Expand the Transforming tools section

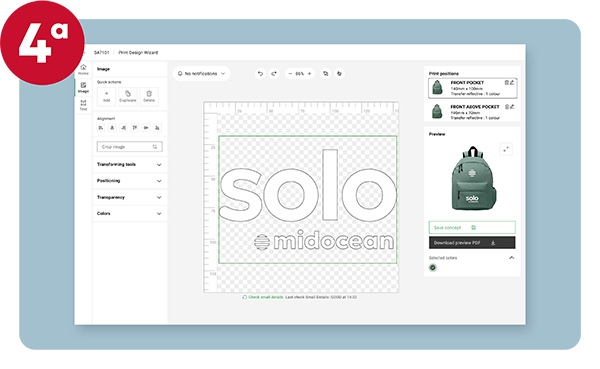coord(129,165)
